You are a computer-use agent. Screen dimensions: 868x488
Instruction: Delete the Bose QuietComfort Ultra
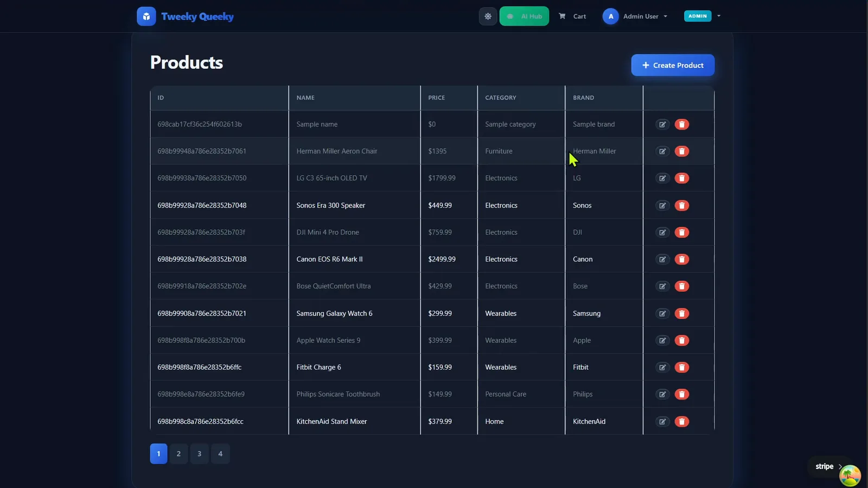682,286
